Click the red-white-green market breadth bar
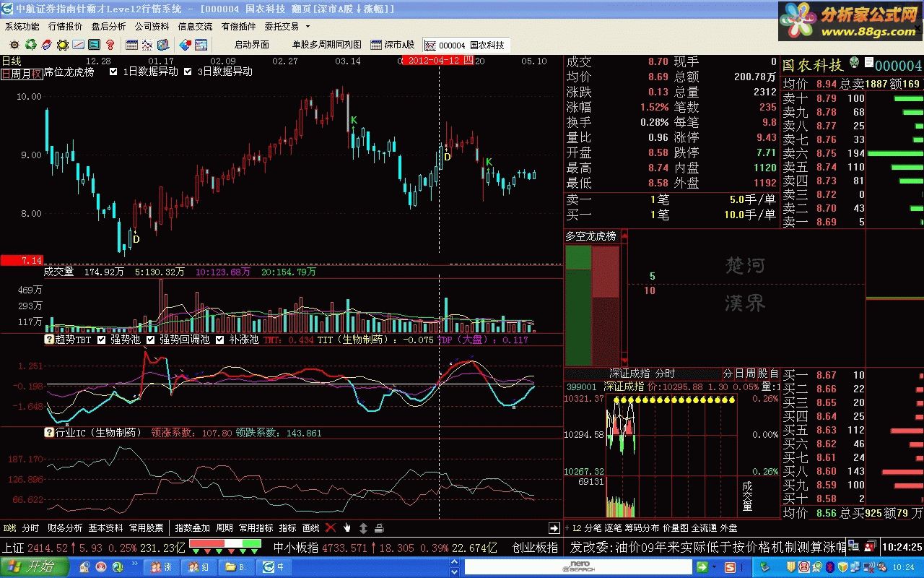 click(x=225, y=543)
